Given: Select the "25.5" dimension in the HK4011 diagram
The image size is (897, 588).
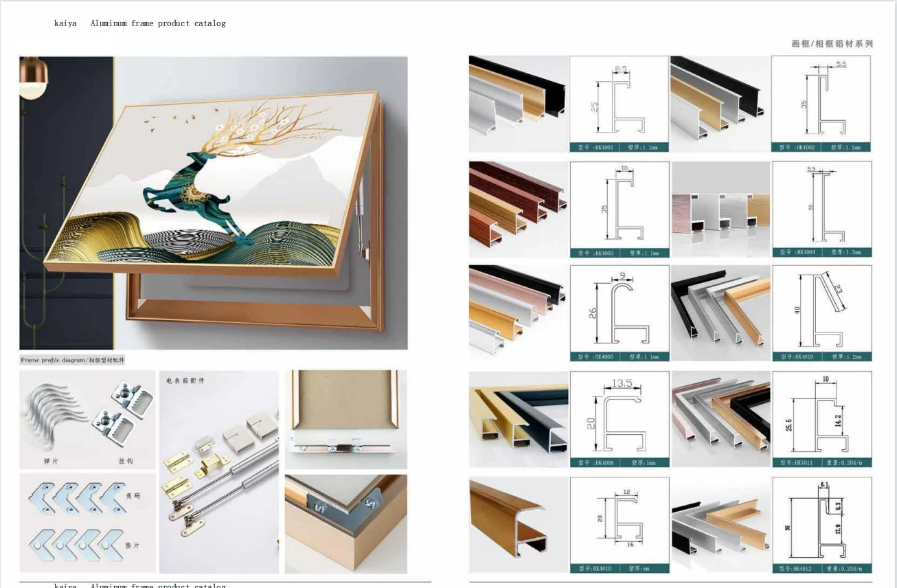Looking at the screenshot, I should (790, 425).
